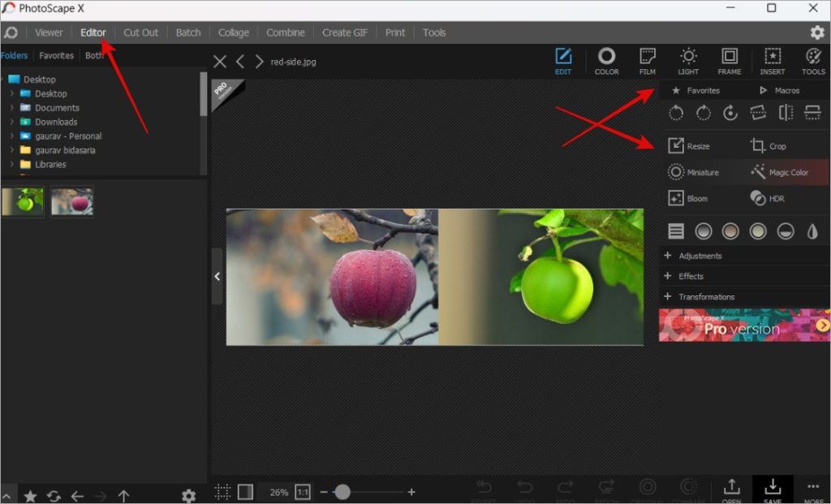Flip image horizontally
831x504 pixels.
786,112
